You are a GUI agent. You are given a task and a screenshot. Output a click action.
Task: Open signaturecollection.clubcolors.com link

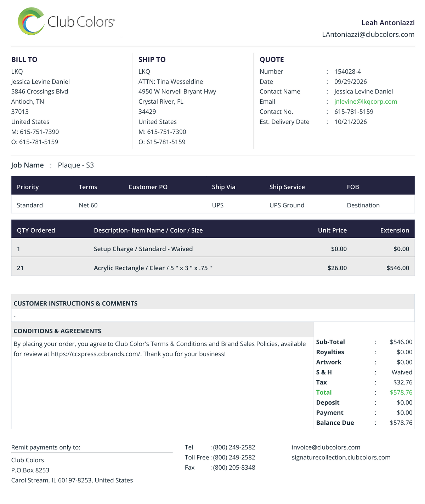pos(341,457)
